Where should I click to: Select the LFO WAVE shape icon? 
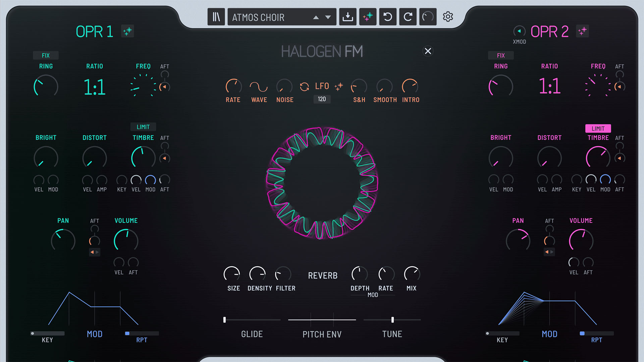259,87
